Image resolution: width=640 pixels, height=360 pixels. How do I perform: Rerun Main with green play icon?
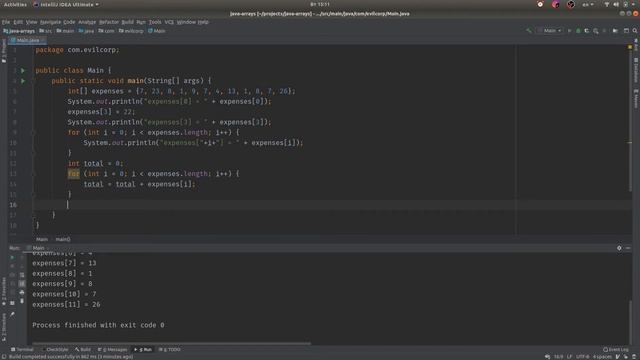click(x=12, y=258)
